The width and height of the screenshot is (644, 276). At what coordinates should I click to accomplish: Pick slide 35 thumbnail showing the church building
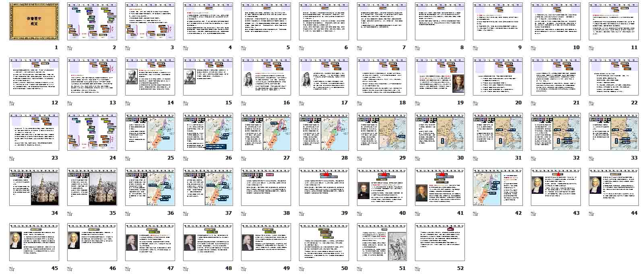[92, 187]
